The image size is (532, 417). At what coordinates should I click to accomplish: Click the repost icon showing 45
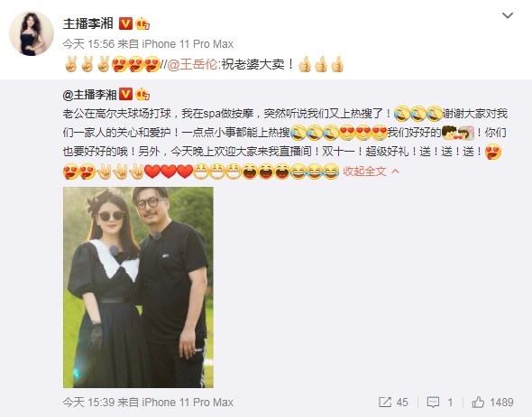(x=385, y=403)
